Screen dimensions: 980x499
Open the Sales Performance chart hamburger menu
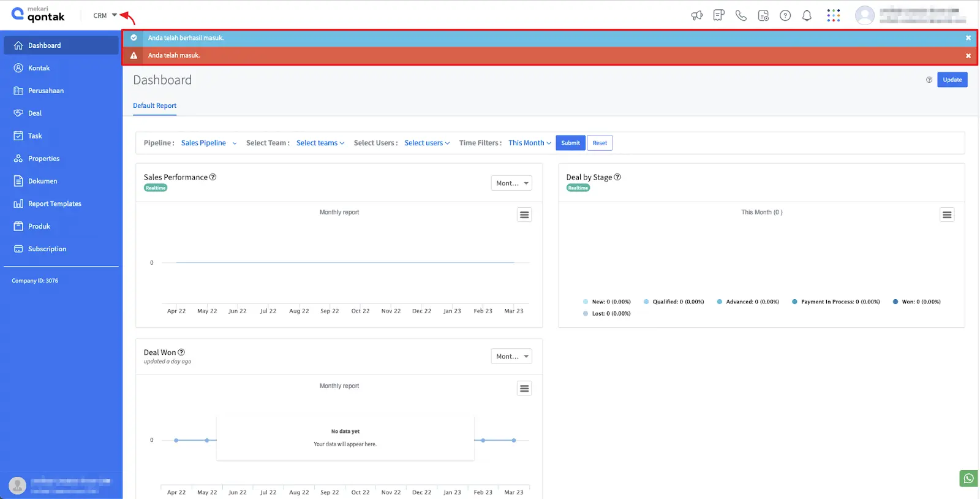tap(524, 215)
